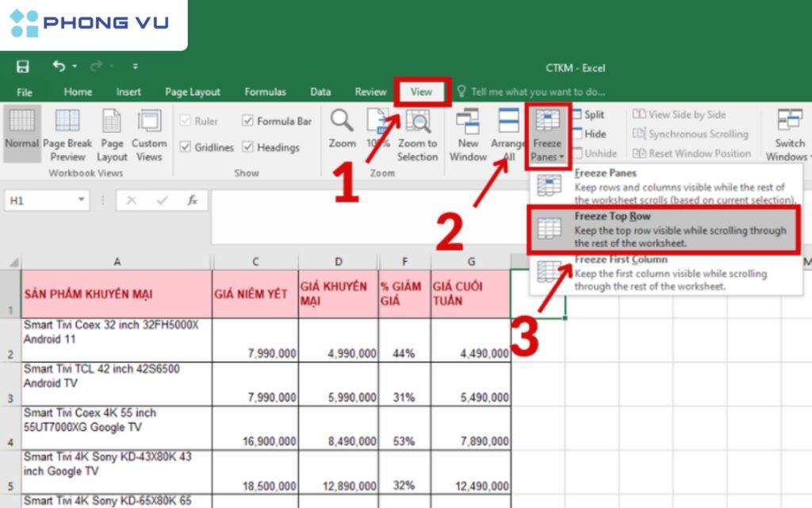Switch to the Review tab
Viewport: 812px width, 508px height.
370,92
